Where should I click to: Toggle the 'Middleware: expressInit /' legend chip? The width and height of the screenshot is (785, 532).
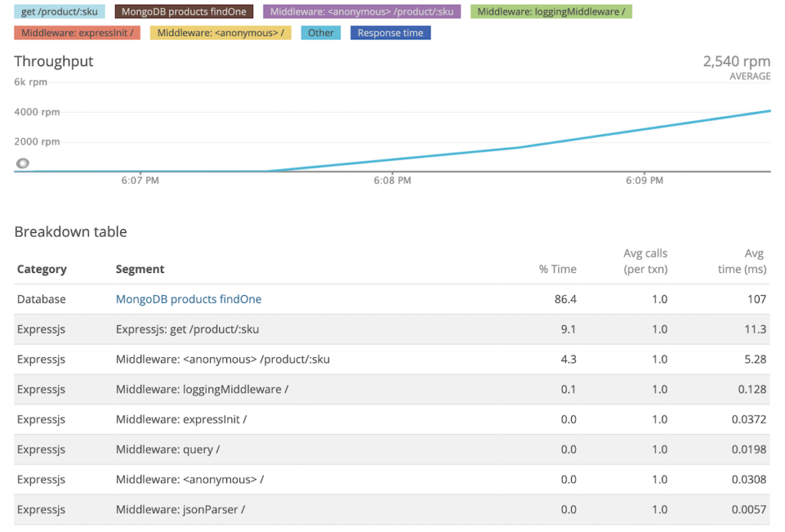click(x=77, y=33)
